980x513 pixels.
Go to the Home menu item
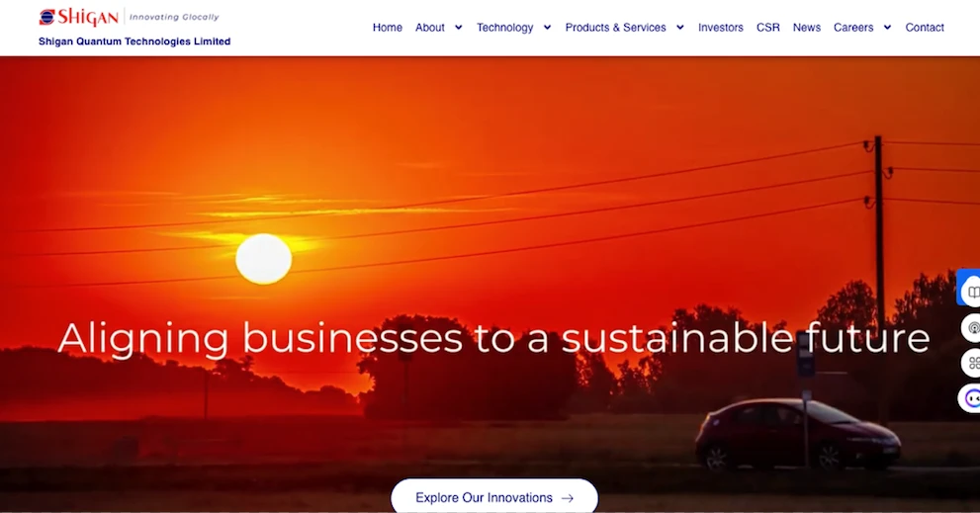point(388,28)
